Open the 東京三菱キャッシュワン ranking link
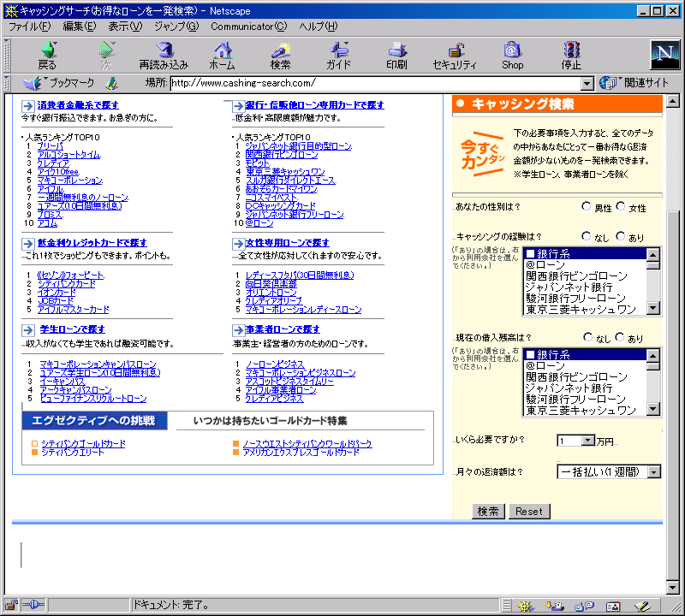The height and width of the screenshot is (616, 685). [285, 172]
